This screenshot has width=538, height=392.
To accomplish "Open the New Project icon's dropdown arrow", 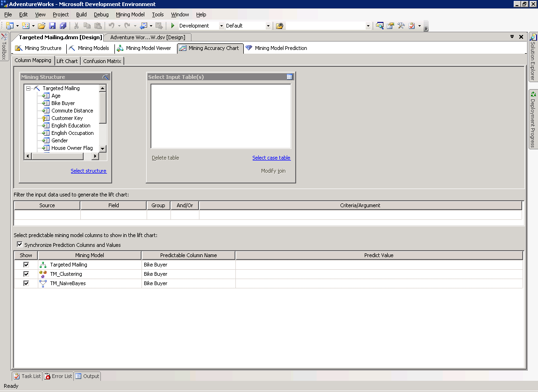I will [17, 26].
